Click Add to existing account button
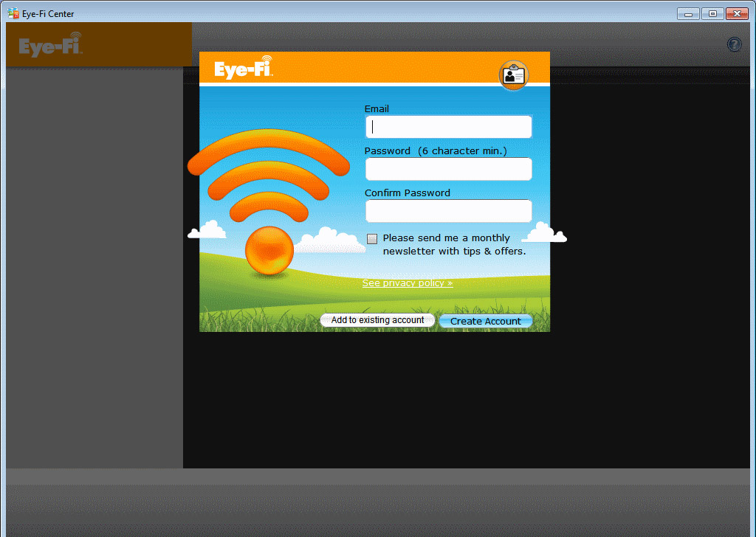This screenshot has height=537, width=756. tap(377, 320)
